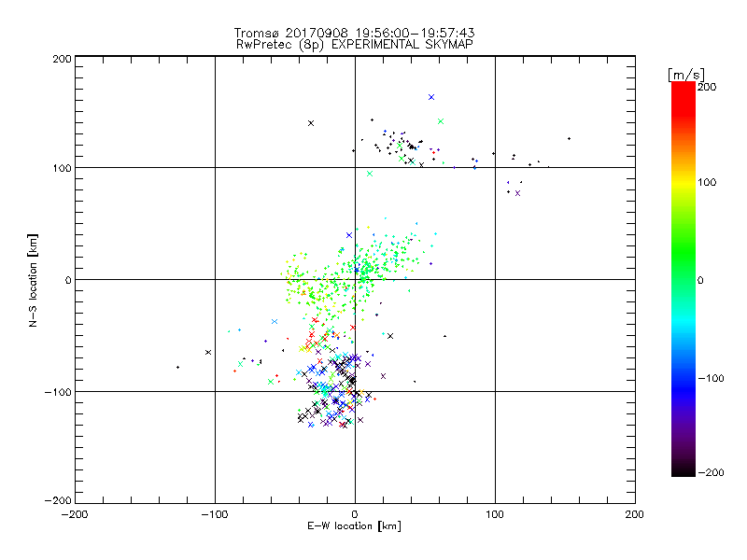This screenshot has height=560, width=747.
Task: Click the colorbar tick label '100'
Action: [707, 182]
